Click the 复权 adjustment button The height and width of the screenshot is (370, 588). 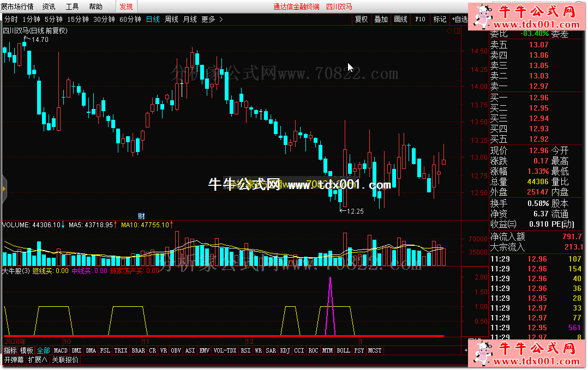[x=362, y=19]
